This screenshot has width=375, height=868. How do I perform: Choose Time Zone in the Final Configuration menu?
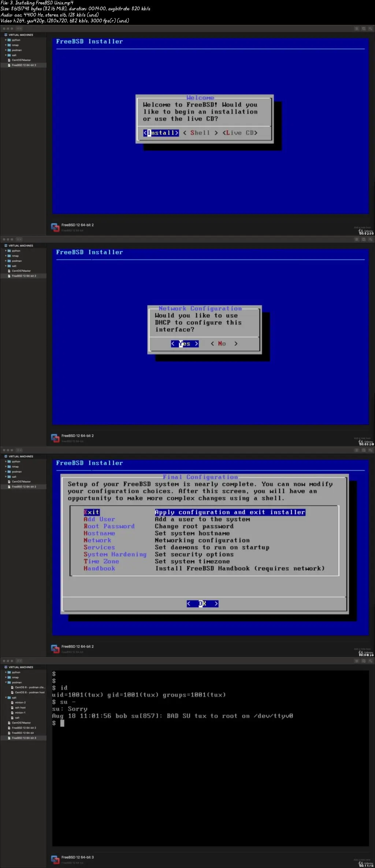101,561
